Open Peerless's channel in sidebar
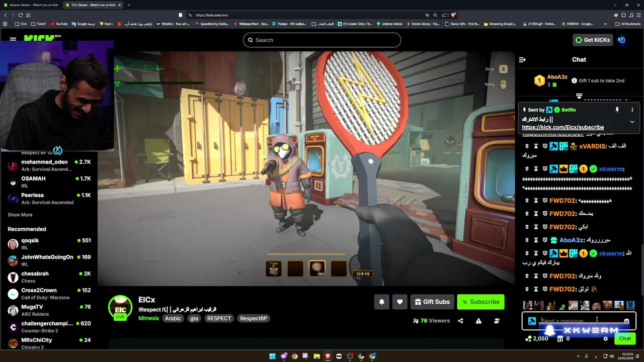This screenshot has width=644, height=362. [49, 199]
